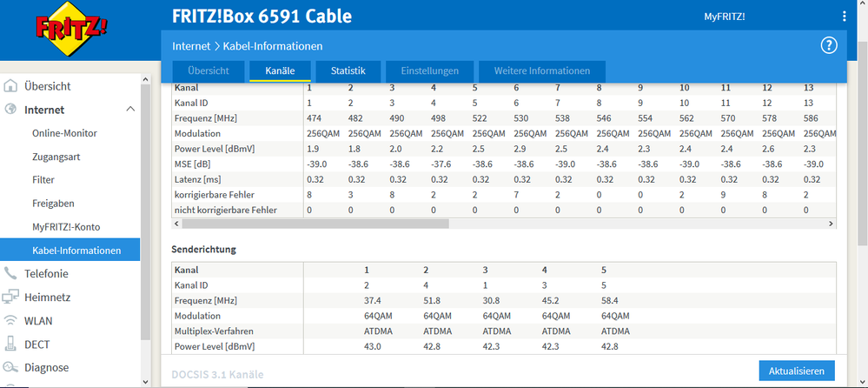The height and width of the screenshot is (388, 868).
Task: Click the korrigierbare Fehler row label
Action: [215, 195]
